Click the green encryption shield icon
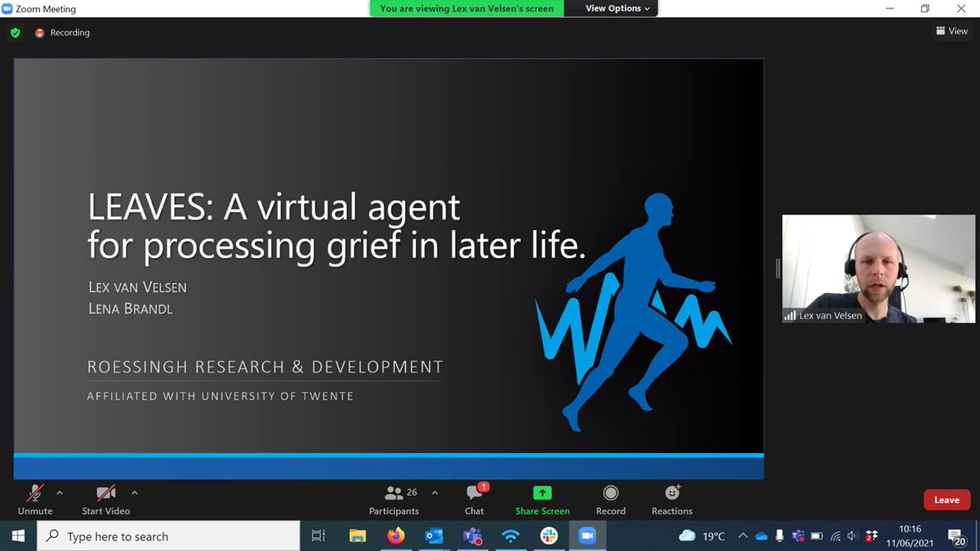This screenshot has height=551, width=980. pos(15,33)
